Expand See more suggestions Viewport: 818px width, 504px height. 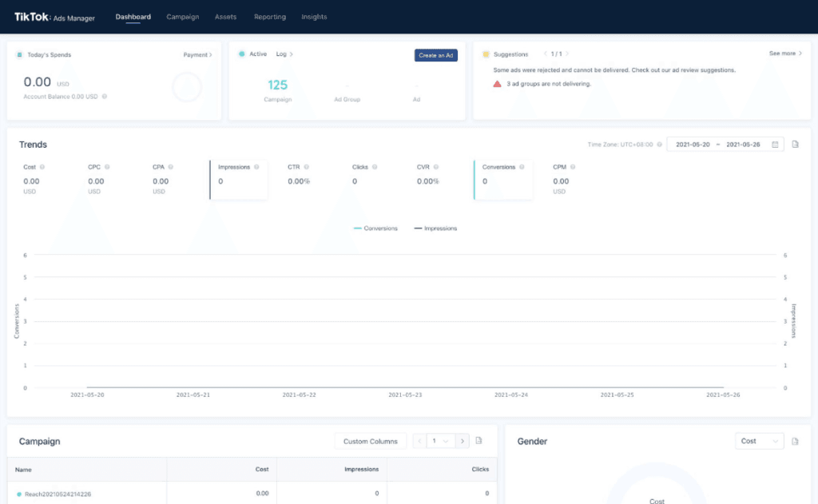785,54
